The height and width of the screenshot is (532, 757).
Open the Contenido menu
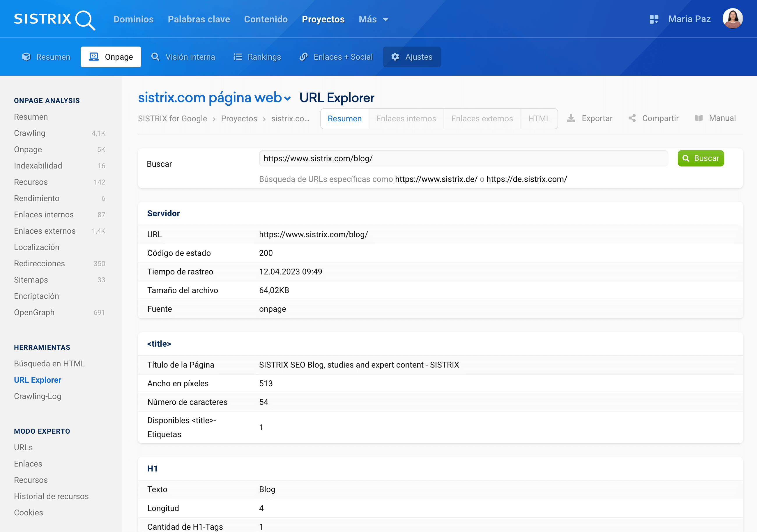click(266, 19)
